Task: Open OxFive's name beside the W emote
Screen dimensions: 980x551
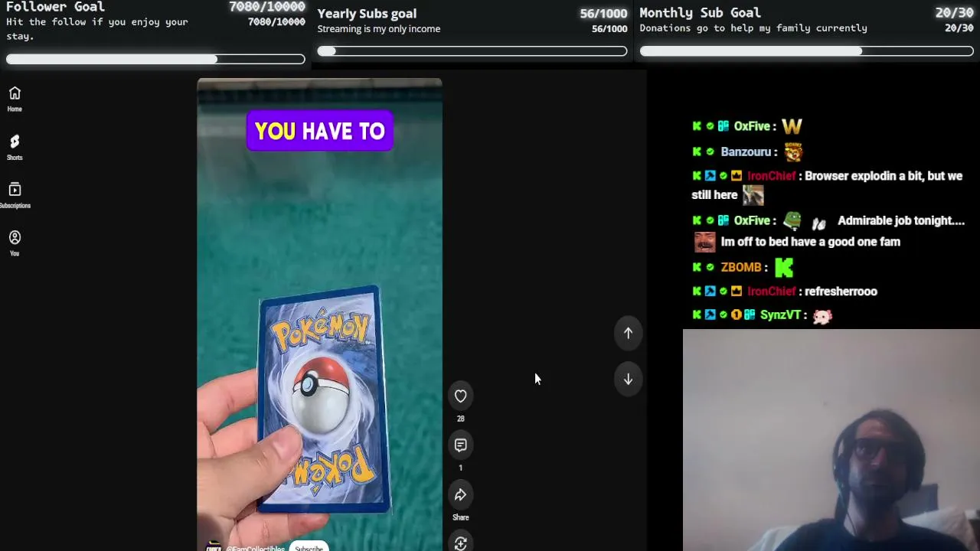Action: pos(752,126)
